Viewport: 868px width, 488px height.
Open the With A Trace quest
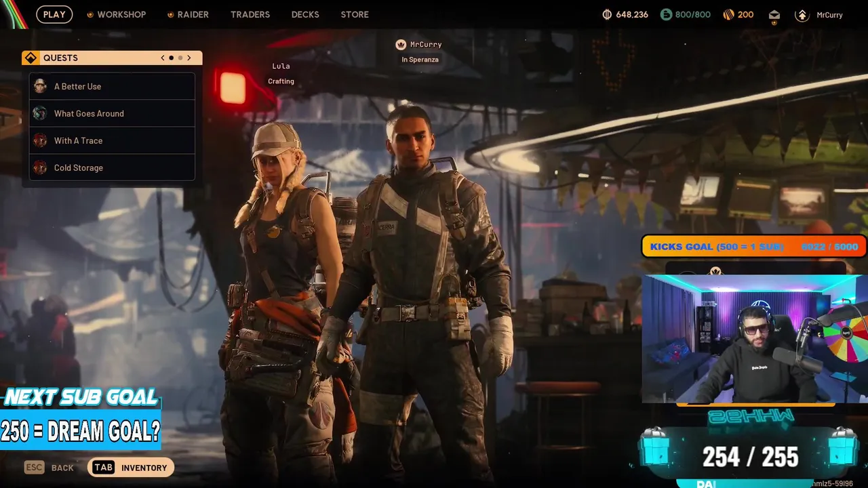tap(112, 140)
